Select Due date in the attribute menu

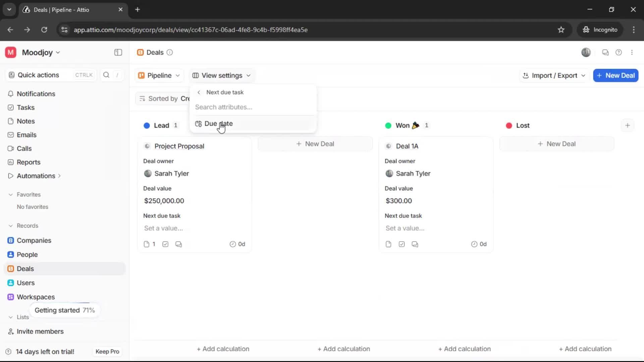218,123
